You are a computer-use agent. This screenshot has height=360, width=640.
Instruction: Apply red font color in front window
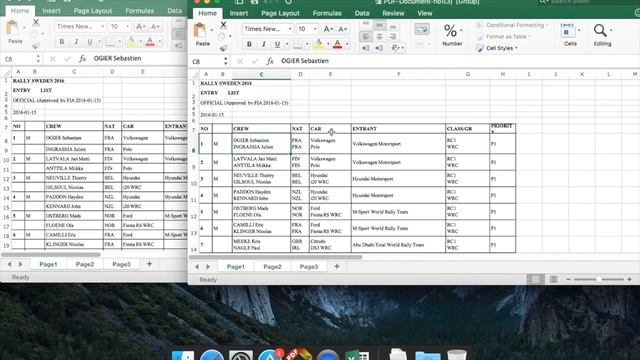[x=338, y=44]
